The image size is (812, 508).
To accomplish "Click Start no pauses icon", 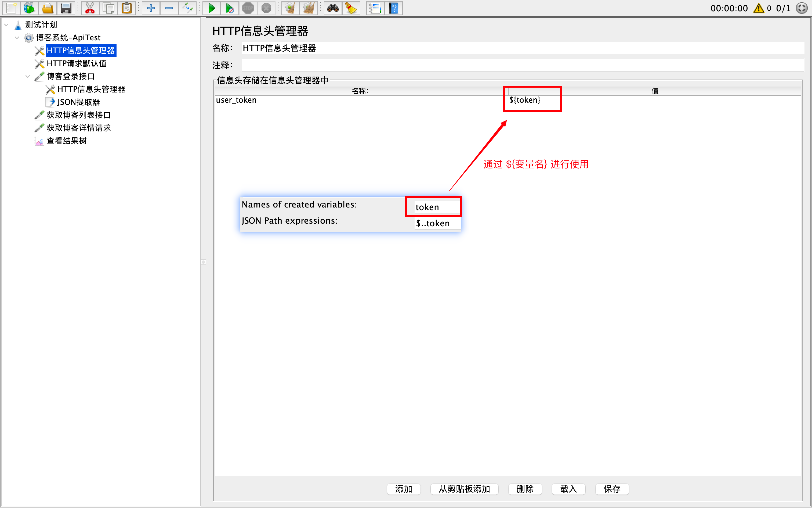I will tap(230, 8).
